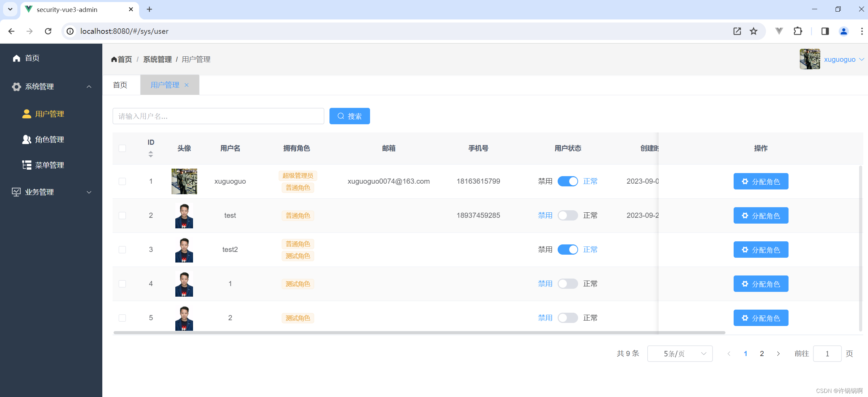868x397 pixels.
Task: Click the Vue devtools extension icon
Action: click(x=779, y=31)
